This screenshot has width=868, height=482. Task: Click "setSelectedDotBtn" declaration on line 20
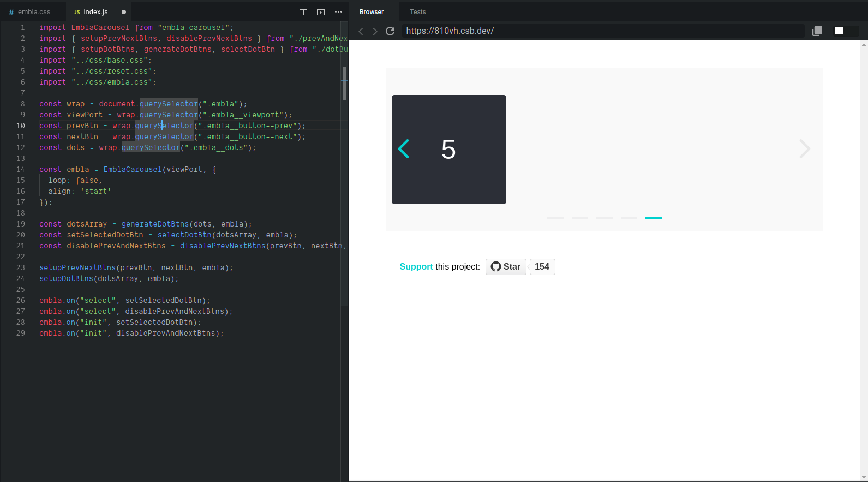point(105,235)
